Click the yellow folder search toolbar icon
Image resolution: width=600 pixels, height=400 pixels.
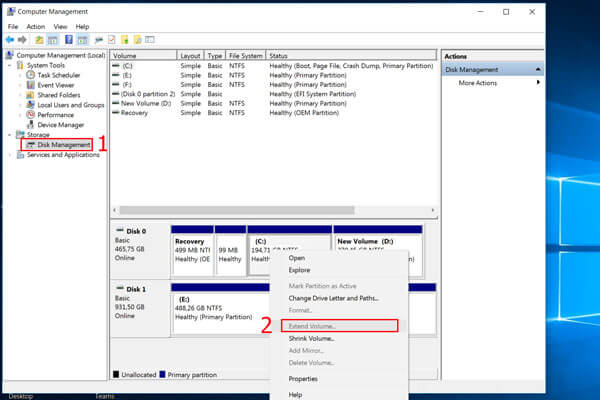point(137,39)
